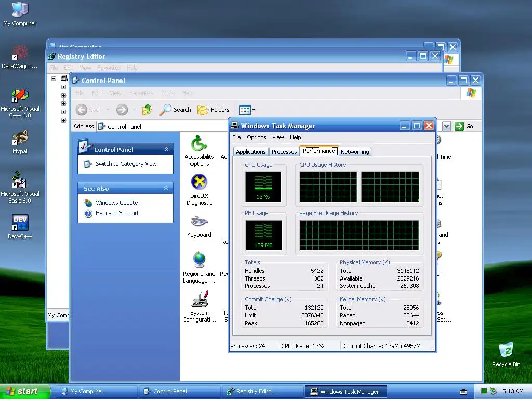Viewport: 532px width, 399px height.
Task: Maximize the Registry Editor window
Action: (423, 56)
